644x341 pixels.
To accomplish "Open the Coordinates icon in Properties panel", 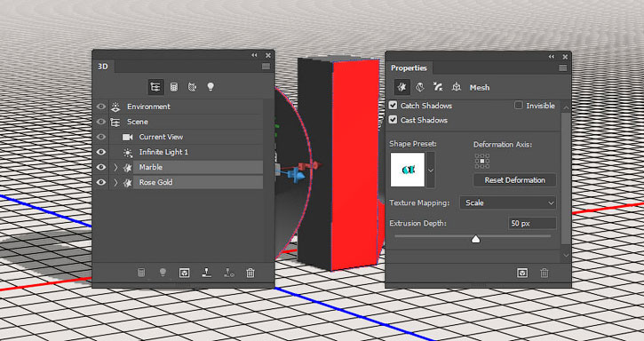I will coord(456,87).
